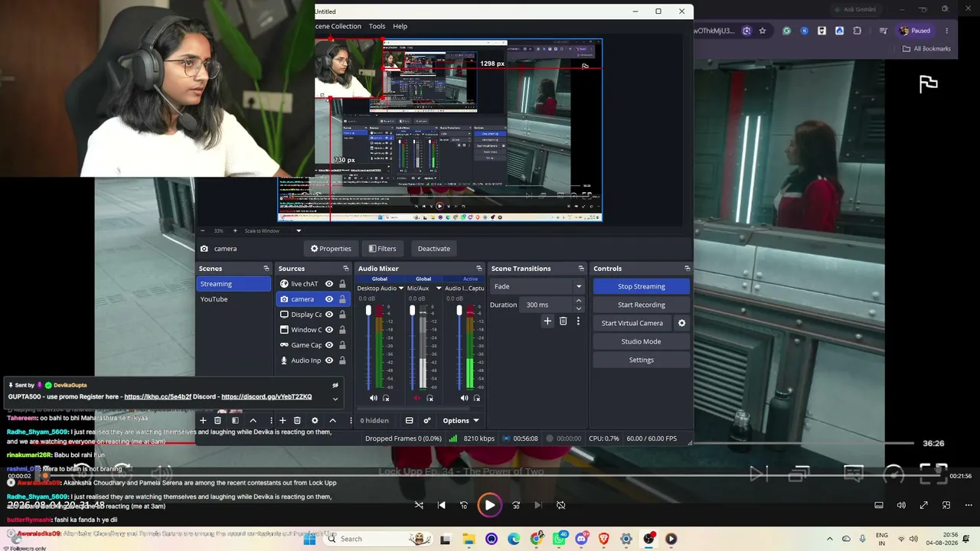Open selected source properties gear
Image resolution: width=980 pixels, height=551 pixels.
point(315,421)
